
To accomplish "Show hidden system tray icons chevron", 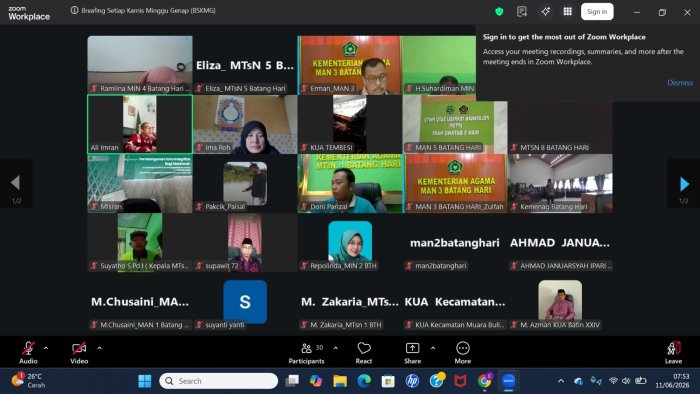I will point(561,381).
